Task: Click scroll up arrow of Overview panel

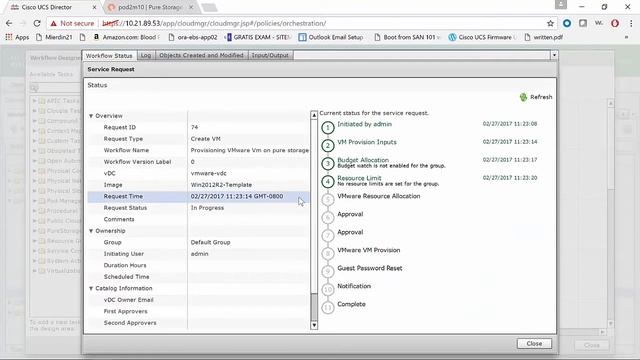Action: (314, 115)
